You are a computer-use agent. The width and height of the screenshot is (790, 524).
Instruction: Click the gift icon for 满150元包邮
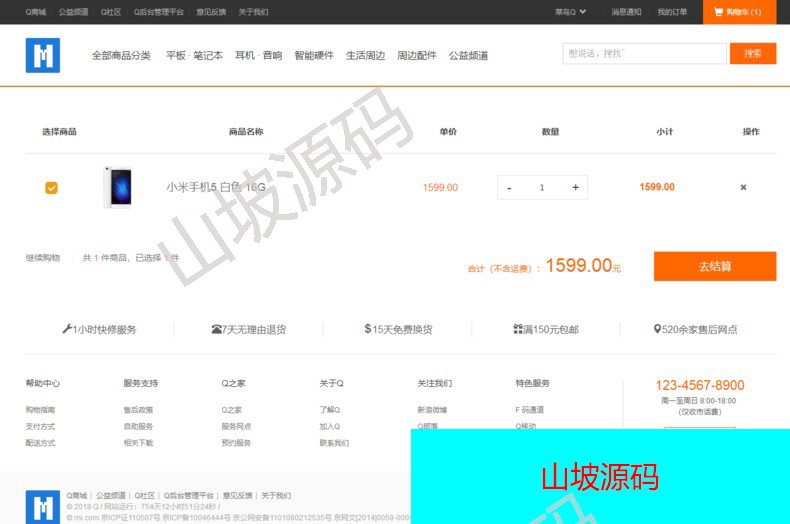(x=517, y=329)
